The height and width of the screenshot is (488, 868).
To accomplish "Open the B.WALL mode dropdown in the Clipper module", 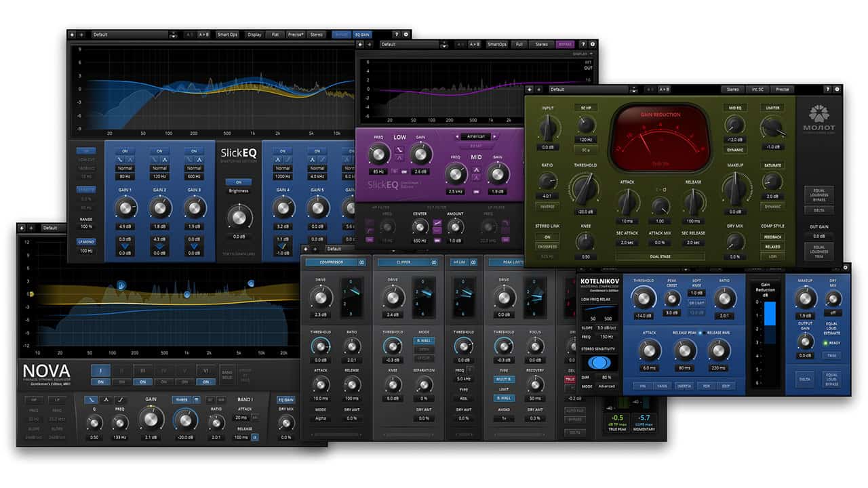I will (x=425, y=341).
